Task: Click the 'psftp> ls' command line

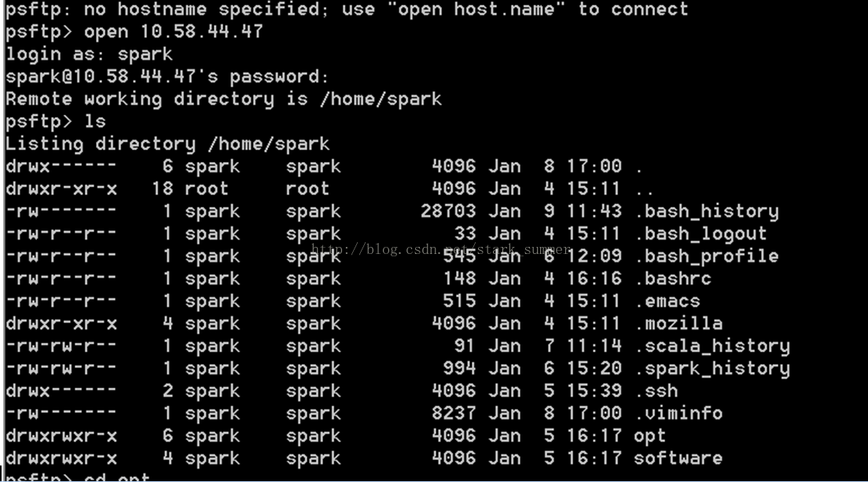Action: [x=55, y=121]
